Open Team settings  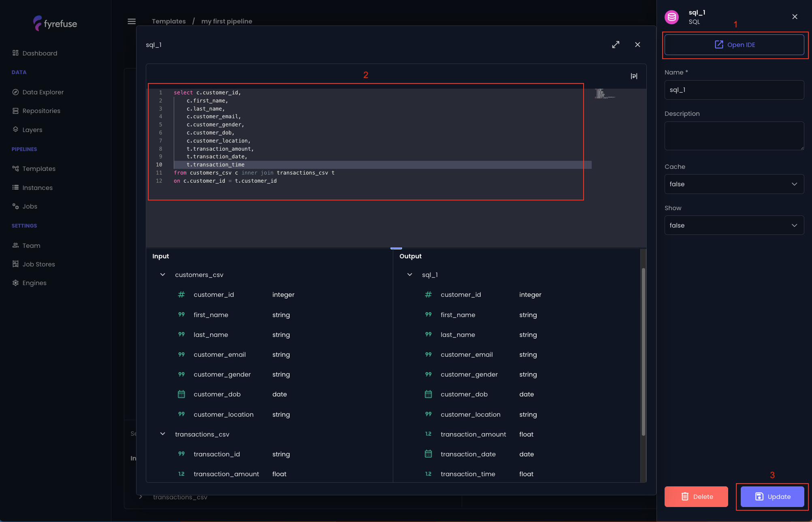(x=26, y=245)
